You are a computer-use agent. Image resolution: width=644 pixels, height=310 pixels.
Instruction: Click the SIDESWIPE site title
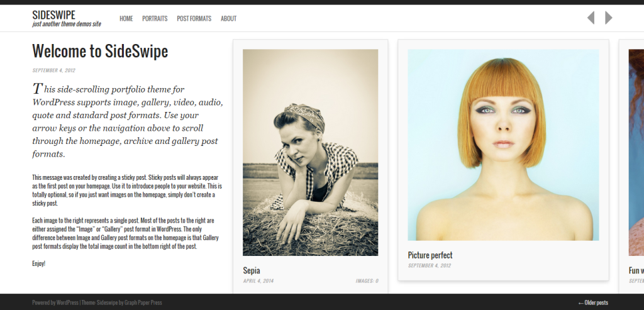point(54,15)
